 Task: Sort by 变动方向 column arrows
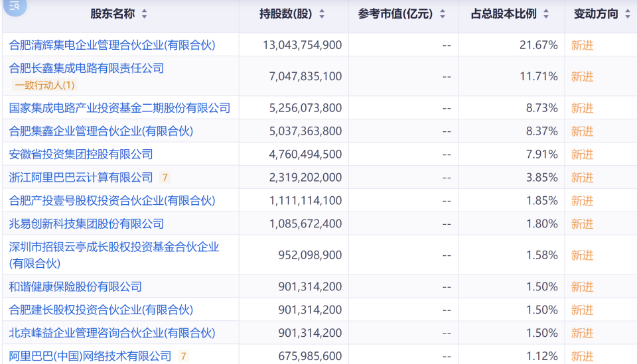coord(628,14)
